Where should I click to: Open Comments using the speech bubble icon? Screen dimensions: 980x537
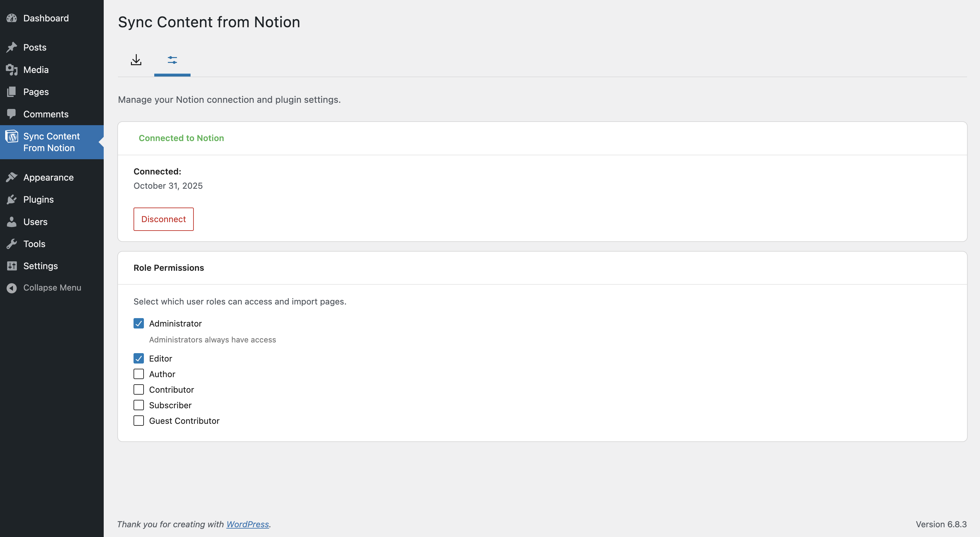coord(12,114)
